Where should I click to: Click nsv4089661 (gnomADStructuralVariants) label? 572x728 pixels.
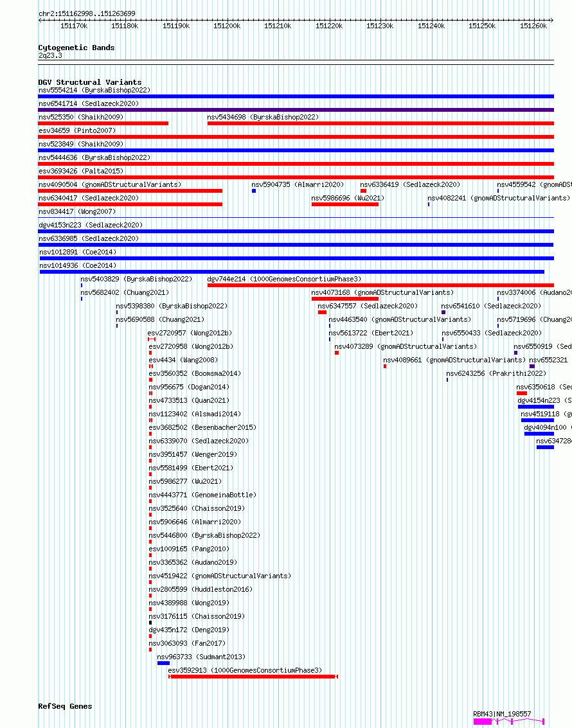click(x=454, y=359)
